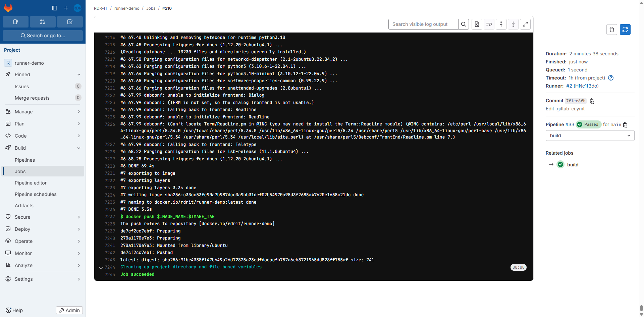
Task: Open the build stage dropdown
Action: pyautogui.click(x=590, y=136)
